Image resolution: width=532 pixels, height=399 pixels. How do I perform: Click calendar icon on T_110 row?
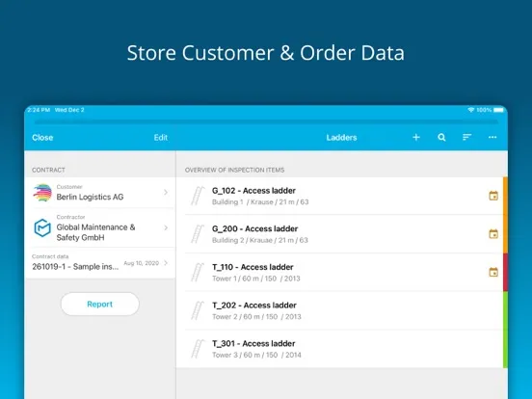tap(493, 272)
